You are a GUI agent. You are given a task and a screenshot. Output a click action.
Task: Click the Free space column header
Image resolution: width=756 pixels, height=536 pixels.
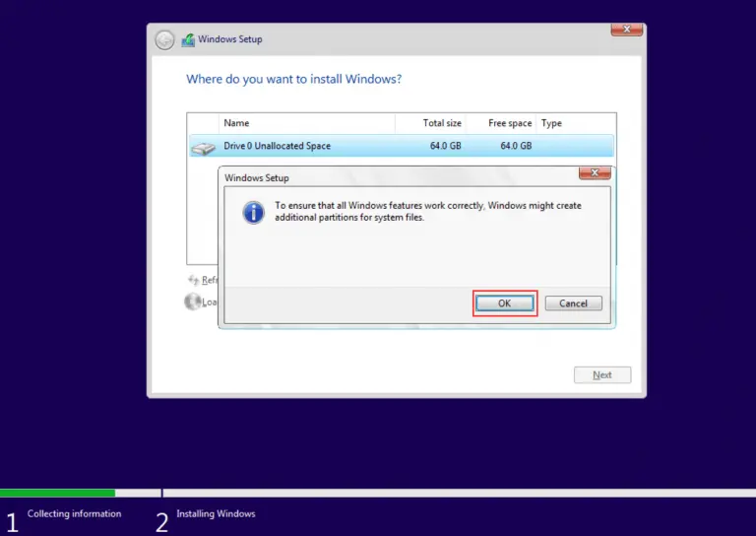click(500, 123)
